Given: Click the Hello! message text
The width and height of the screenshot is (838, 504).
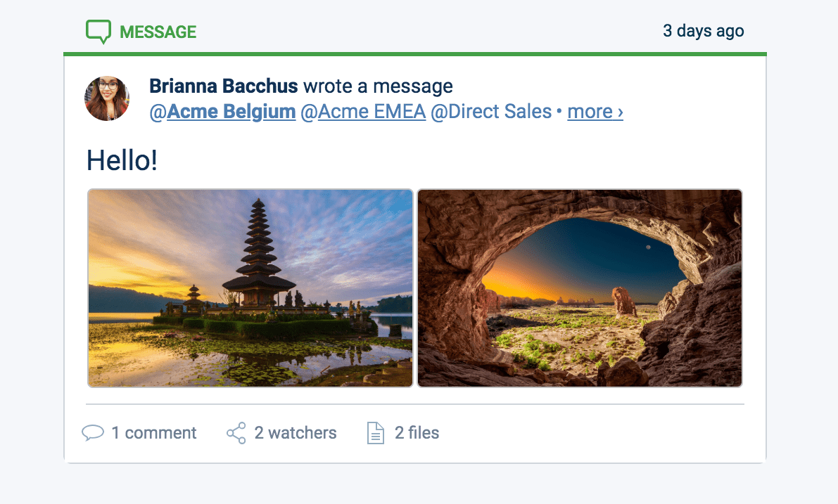Looking at the screenshot, I should (122, 160).
